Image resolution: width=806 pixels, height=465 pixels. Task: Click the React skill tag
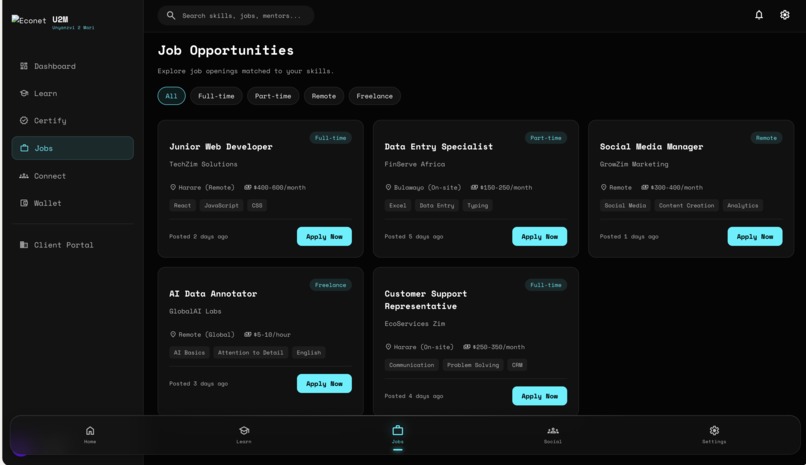coord(182,206)
